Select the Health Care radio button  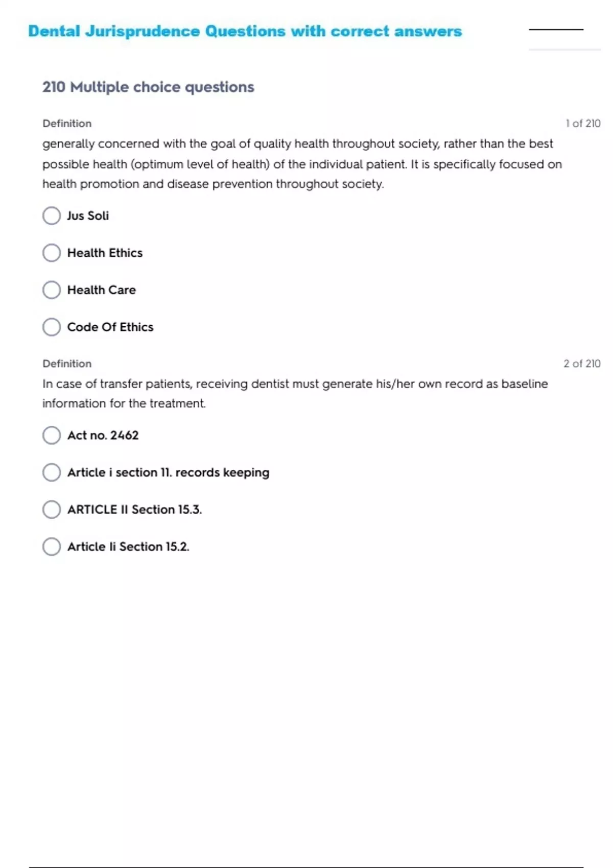52,290
